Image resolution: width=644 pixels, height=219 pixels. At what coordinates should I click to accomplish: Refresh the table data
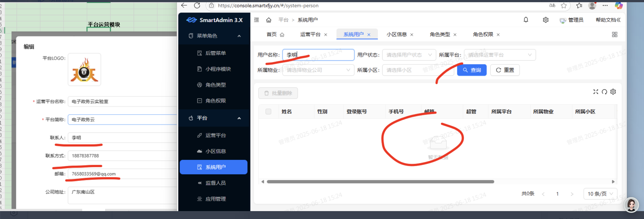[604, 92]
